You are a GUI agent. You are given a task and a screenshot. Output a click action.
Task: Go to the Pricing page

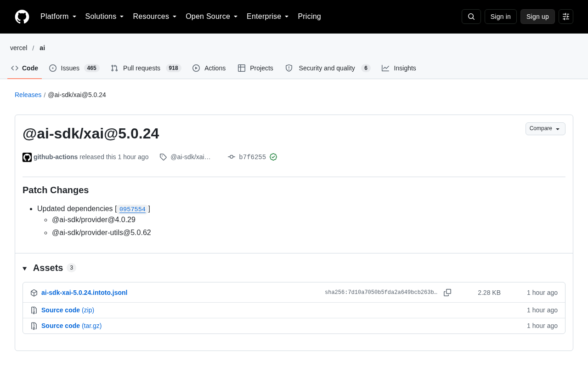coord(309,17)
